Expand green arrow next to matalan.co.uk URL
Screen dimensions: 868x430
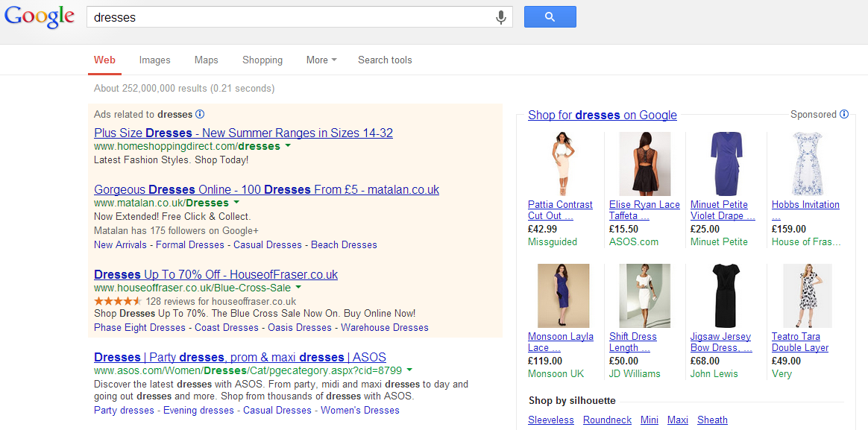point(236,202)
